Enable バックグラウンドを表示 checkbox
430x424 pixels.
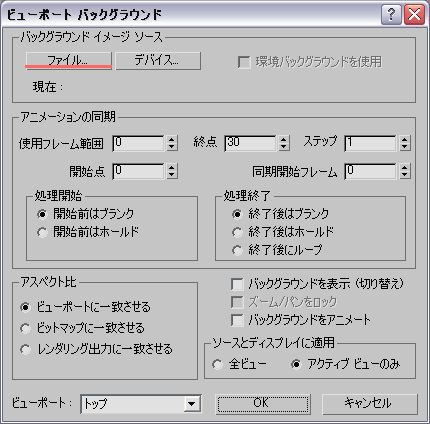237,284
